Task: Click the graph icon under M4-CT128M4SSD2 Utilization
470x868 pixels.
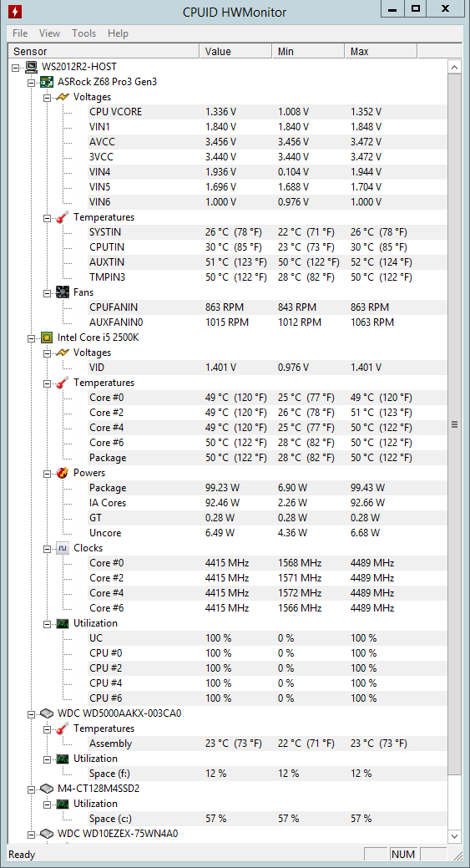Action: click(63, 803)
